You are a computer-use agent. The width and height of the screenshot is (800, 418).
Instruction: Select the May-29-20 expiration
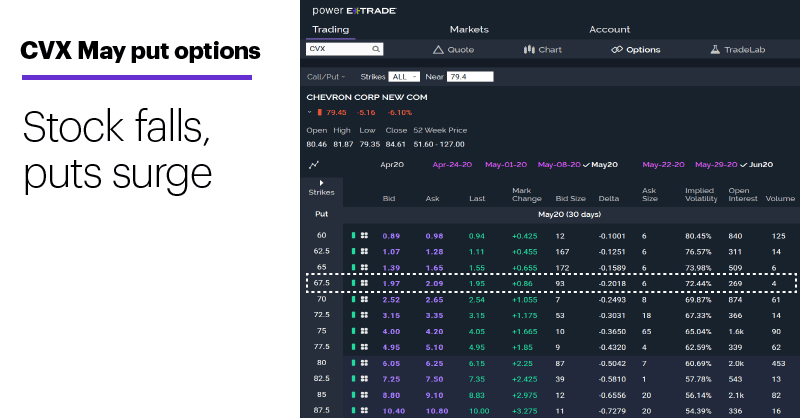[x=716, y=164]
